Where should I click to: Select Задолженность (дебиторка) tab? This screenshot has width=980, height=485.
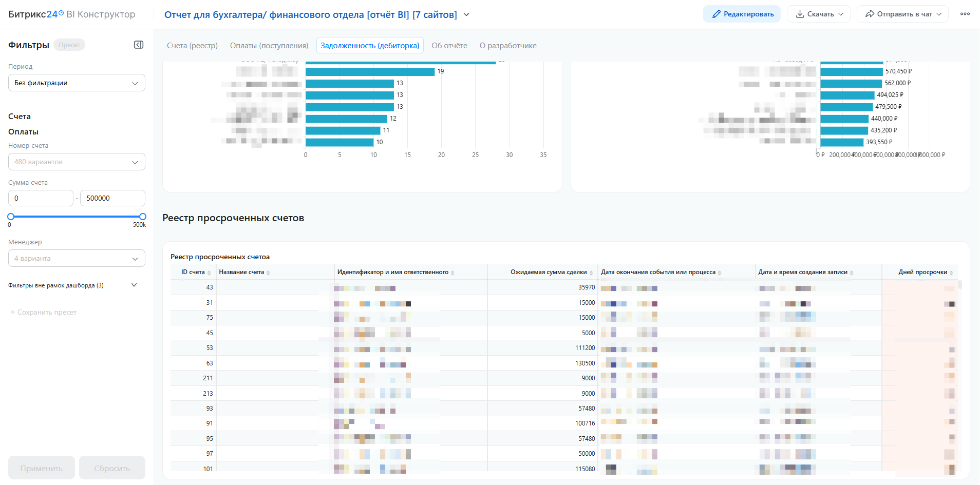pyautogui.click(x=370, y=46)
